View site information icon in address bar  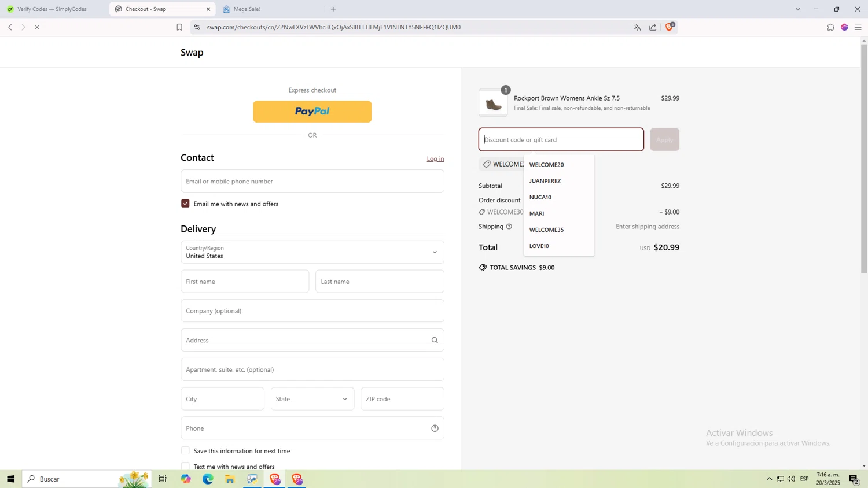[x=197, y=27]
